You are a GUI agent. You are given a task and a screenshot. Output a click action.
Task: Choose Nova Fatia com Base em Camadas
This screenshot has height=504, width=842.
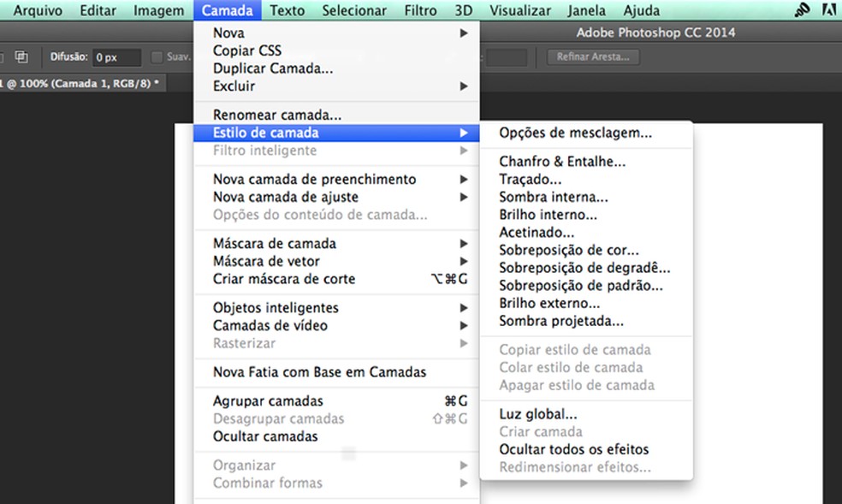[336, 372]
